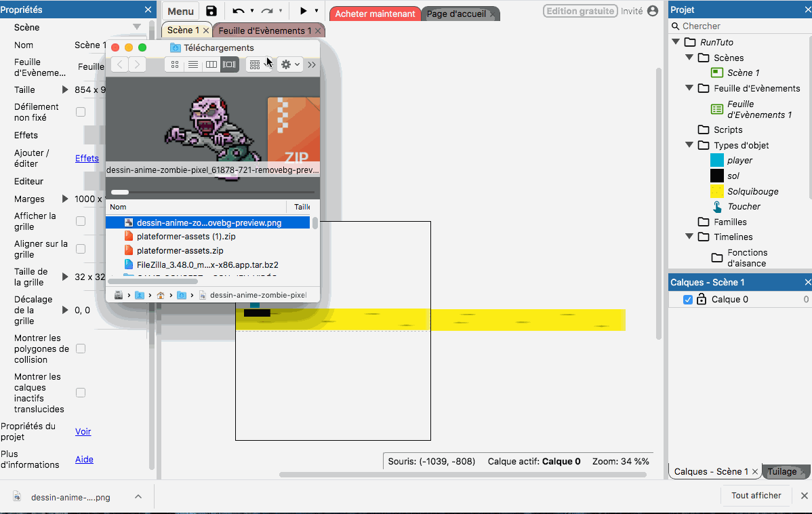The height and width of the screenshot is (514, 812).
Task: Click the user account icon next to Invité
Action: point(652,11)
